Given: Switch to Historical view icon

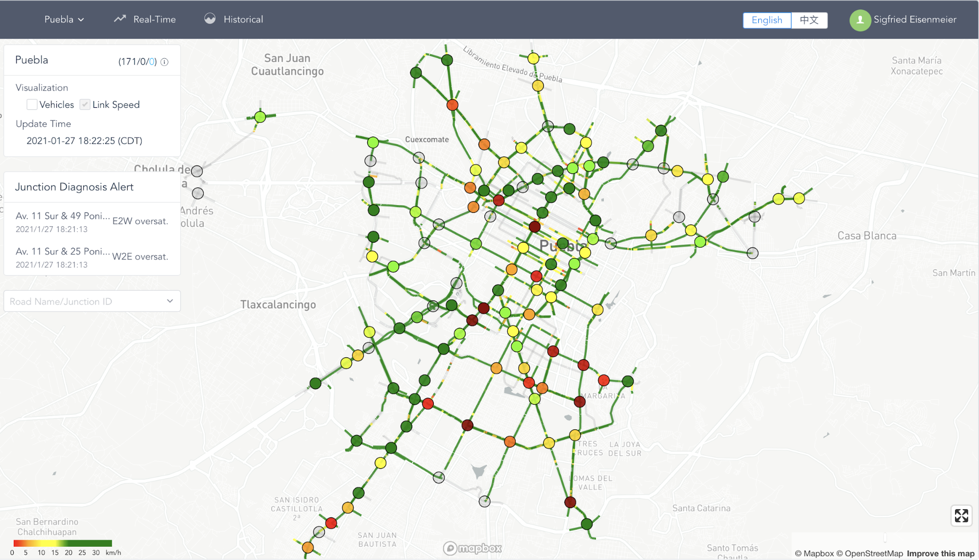Looking at the screenshot, I should [x=210, y=19].
